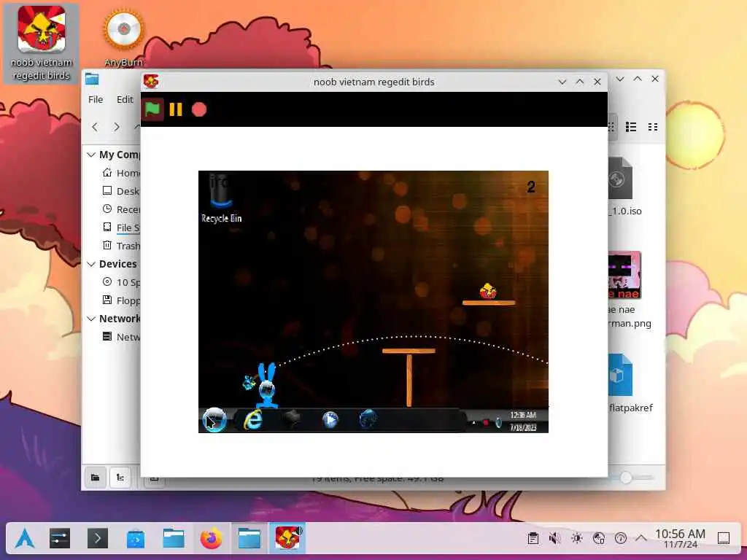This screenshot has height=560, width=747.
Task: Launch terminal from the taskbar
Action: click(x=98, y=539)
